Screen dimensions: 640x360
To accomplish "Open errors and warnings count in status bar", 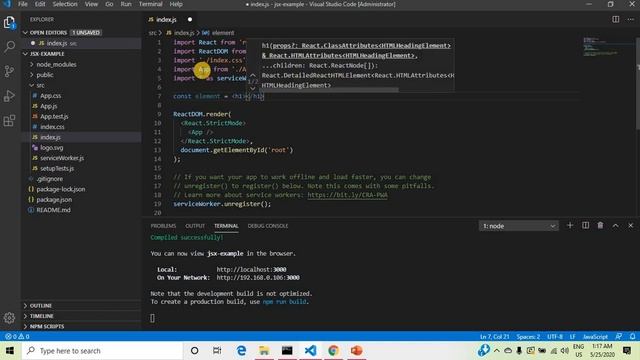I will tap(17, 336).
